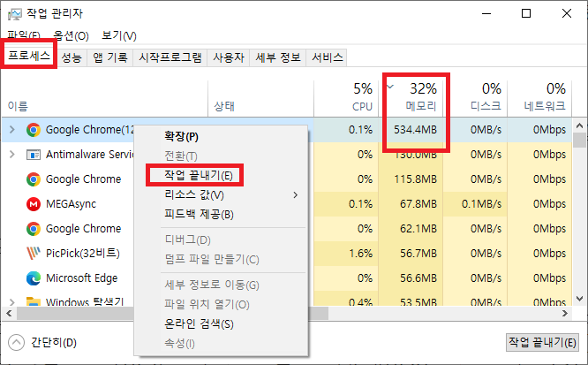Choose 확장(P) in the context menu
Screen dimensions: 588x365
point(222,137)
